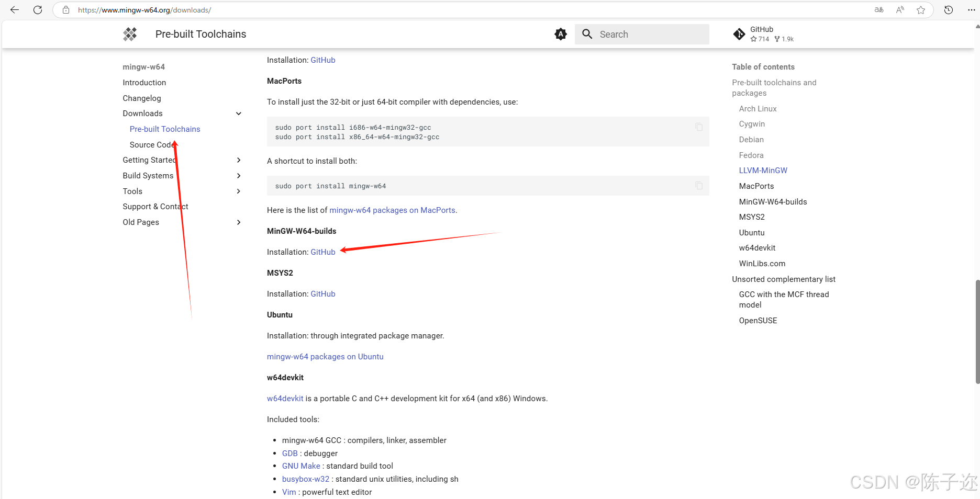Expand the Tools sidebar section
This screenshot has height=499, width=980.
point(239,191)
